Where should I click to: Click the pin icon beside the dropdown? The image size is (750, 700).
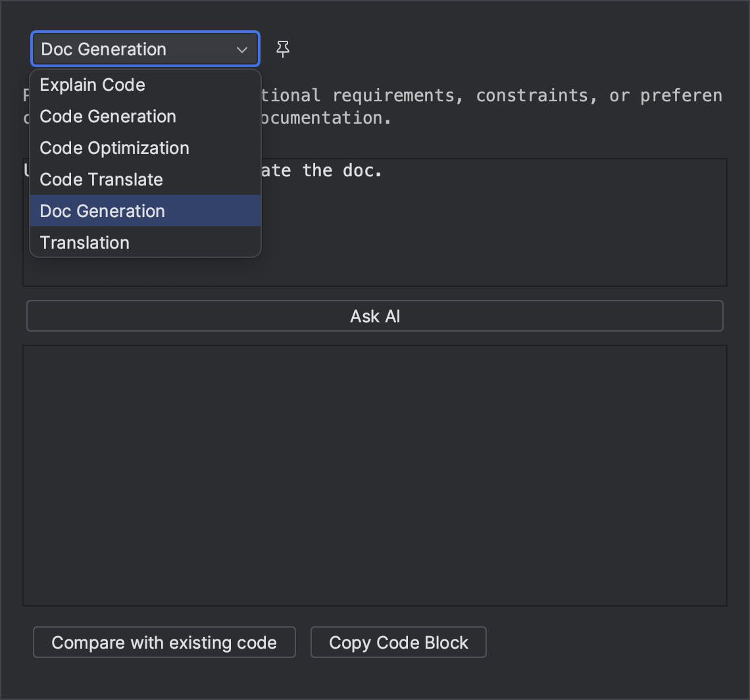point(283,49)
